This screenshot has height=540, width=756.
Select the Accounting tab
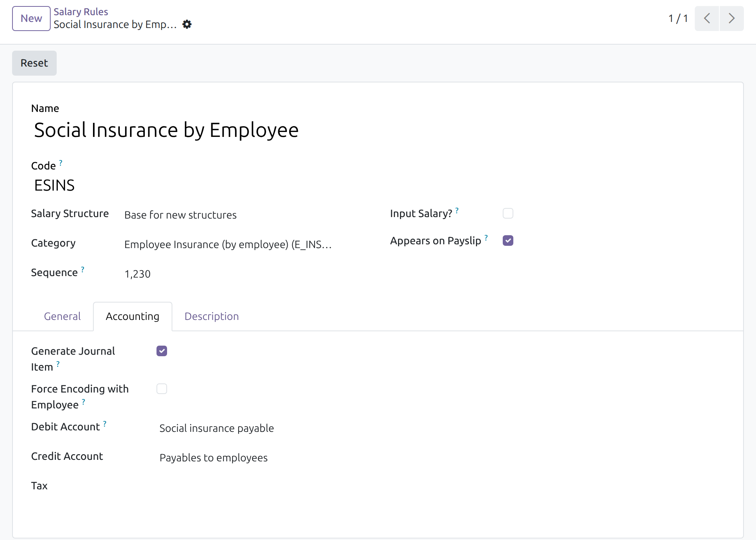pos(133,317)
